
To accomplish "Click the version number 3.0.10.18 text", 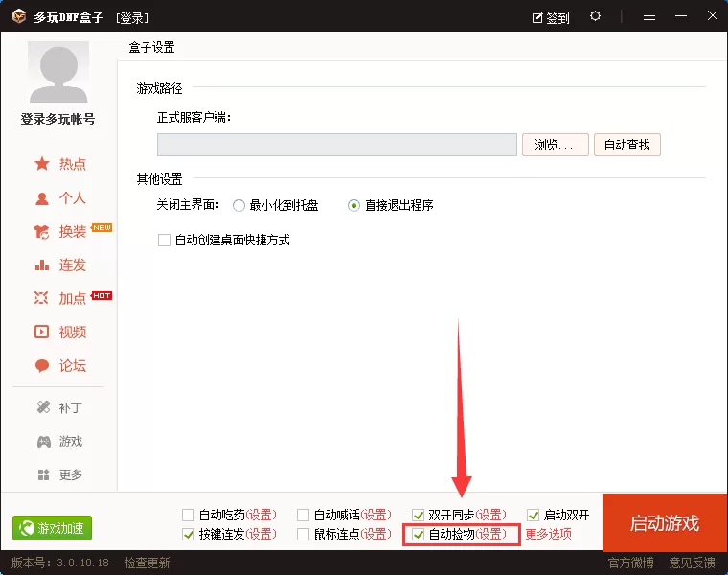I will coord(82,563).
